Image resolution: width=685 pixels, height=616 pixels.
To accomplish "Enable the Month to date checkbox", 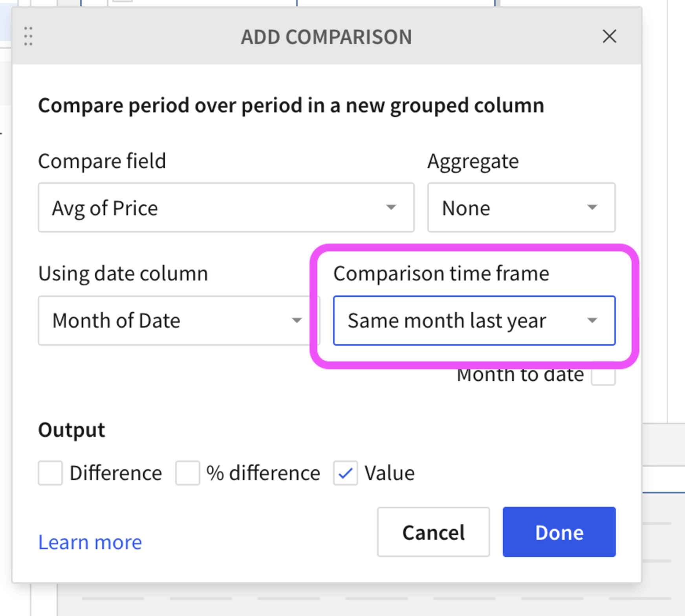I will click(x=603, y=374).
